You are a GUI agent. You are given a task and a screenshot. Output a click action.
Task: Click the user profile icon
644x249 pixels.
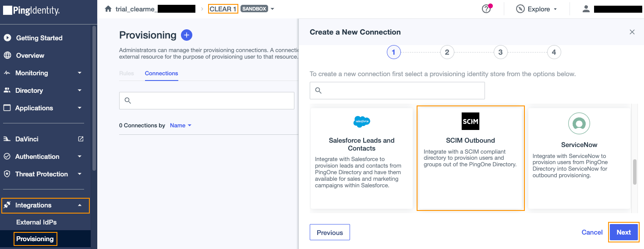pos(586,9)
